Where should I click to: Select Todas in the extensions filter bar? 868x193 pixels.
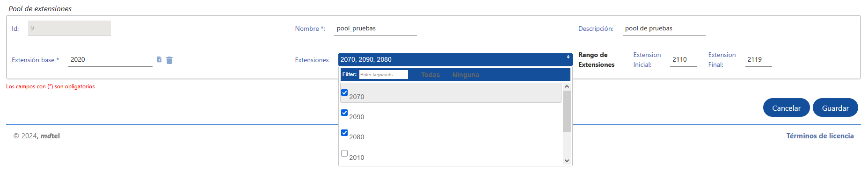click(430, 75)
